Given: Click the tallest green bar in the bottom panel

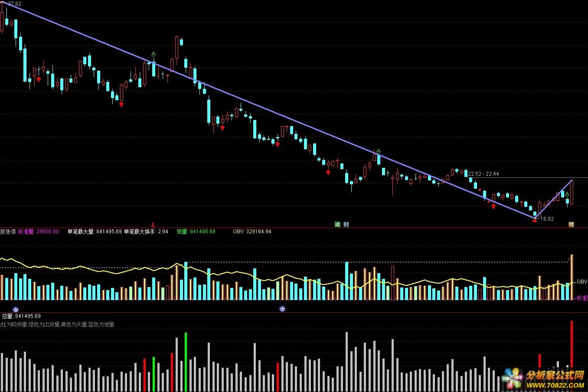Looking at the screenshot, I should click(x=186, y=362).
